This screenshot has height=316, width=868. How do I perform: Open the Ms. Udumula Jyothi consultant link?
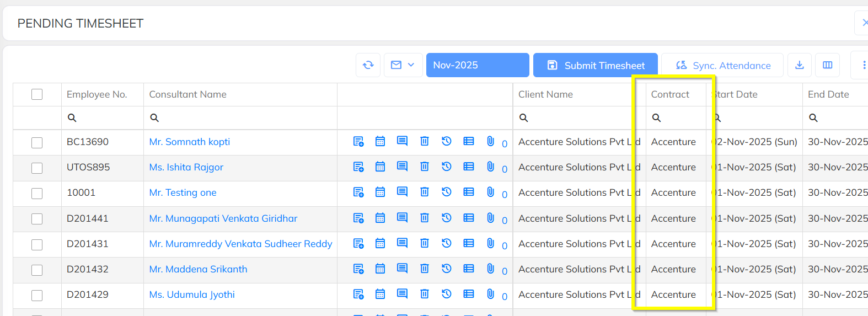[192, 294]
